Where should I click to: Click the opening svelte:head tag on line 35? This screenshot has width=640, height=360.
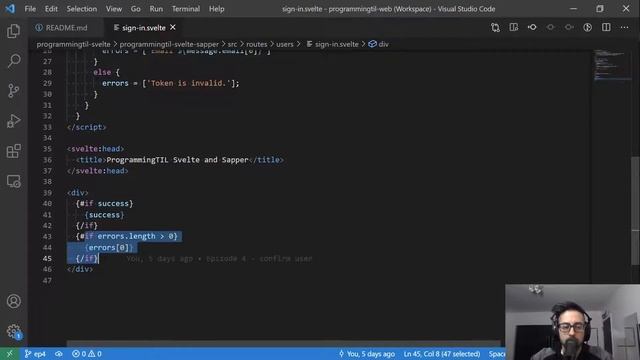[96, 149]
